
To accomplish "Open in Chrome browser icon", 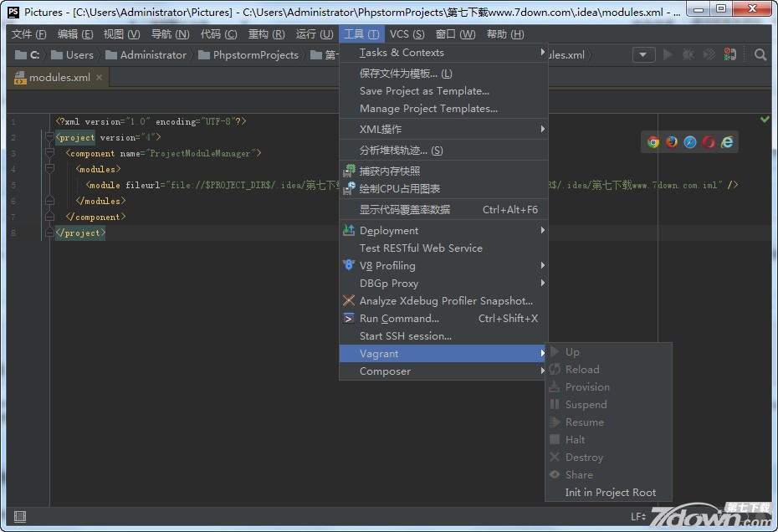I will 653,142.
